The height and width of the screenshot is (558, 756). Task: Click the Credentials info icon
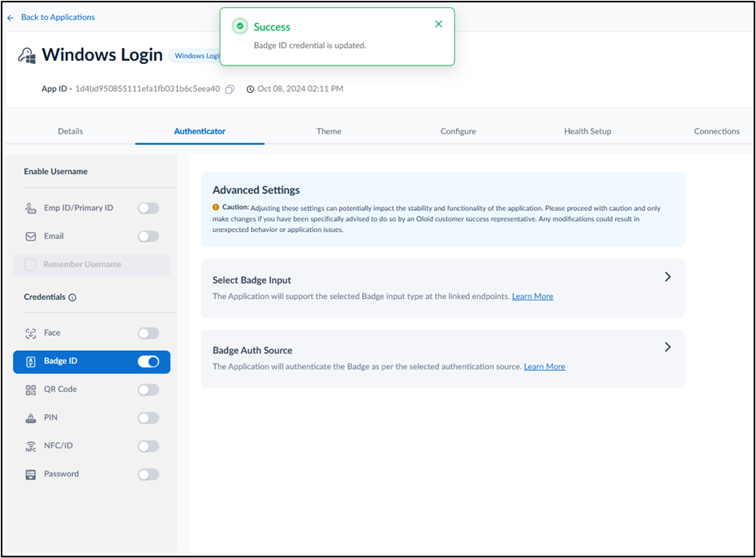point(72,297)
